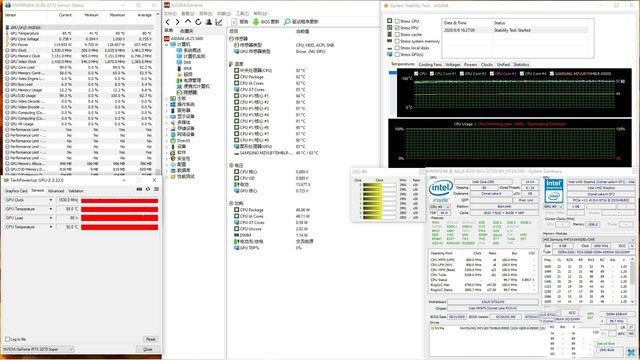The width and height of the screenshot is (640, 360).
Task: Select 传感器 sensor item in AIDA64 tree
Action: click(187, 92)
